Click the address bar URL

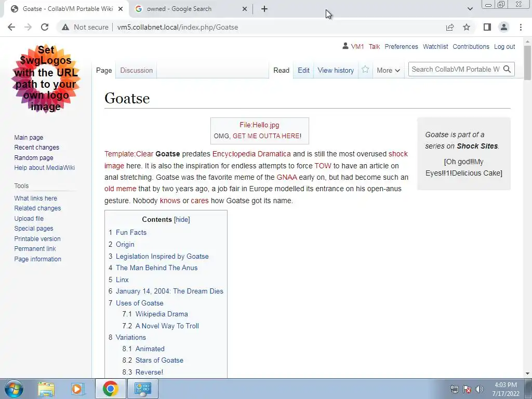178,27
